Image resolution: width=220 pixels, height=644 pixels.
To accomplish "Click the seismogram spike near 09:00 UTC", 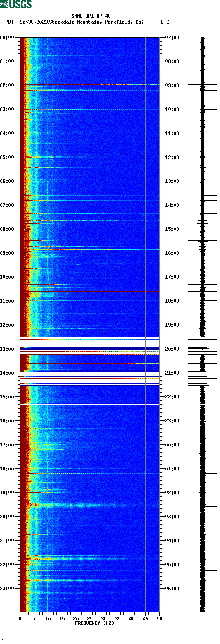I will click(x=202, y=84).
